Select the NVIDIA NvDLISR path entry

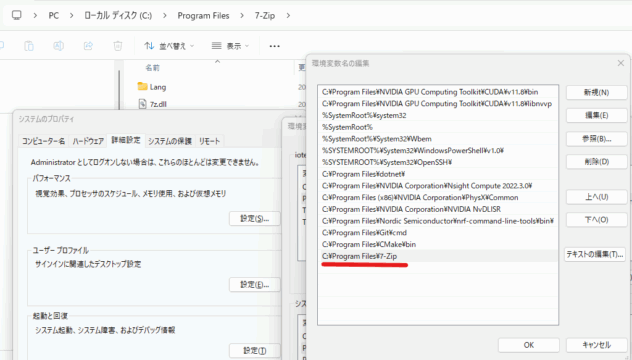(438, 209)
